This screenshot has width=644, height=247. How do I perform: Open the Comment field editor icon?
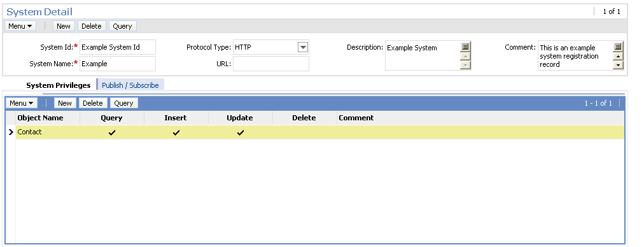[618, 47]
